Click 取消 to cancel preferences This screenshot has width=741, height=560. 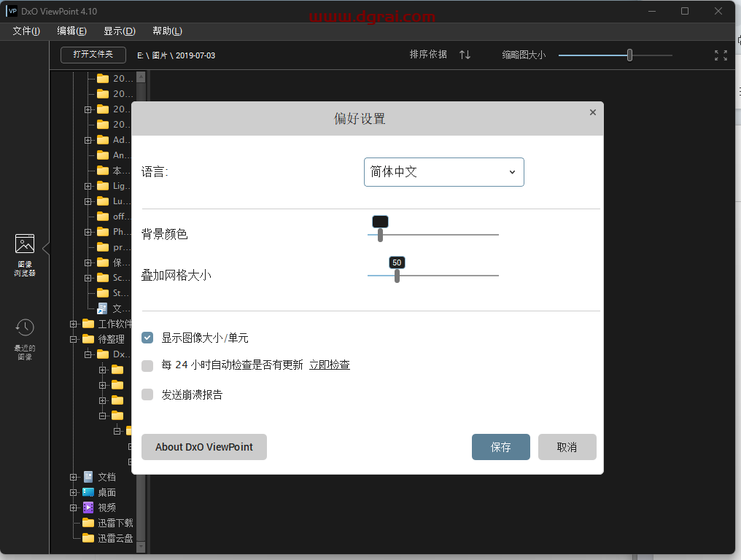567,447
